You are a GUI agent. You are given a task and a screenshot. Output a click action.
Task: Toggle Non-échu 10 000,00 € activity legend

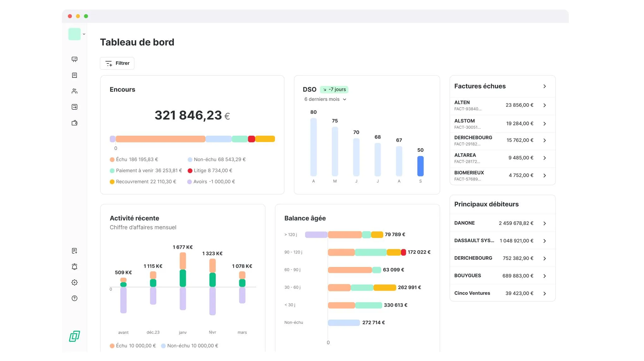coord(190,346)
